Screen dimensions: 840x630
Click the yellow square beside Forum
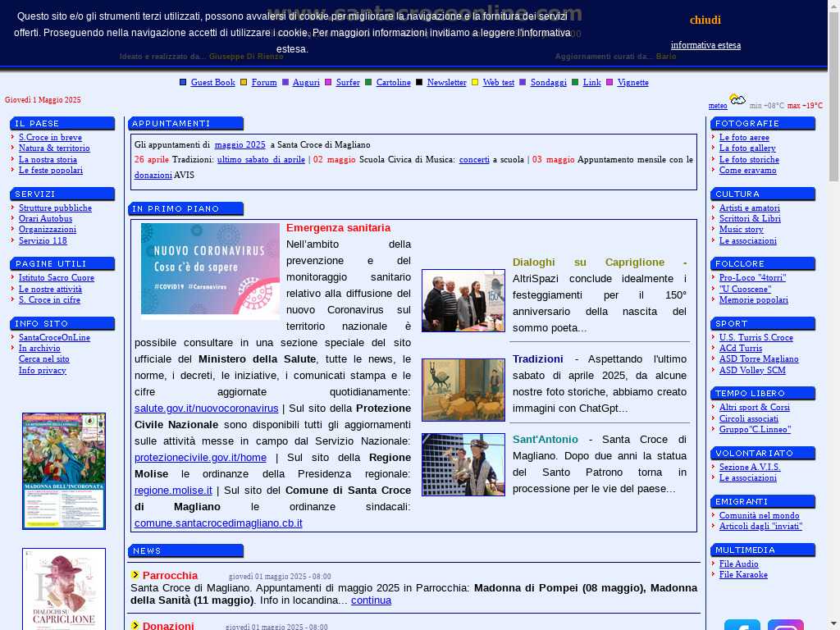click(243, 82)
